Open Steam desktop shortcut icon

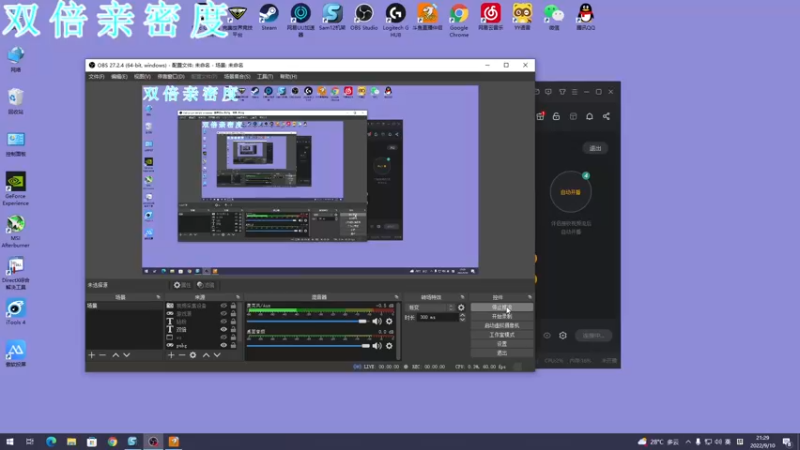269,17
